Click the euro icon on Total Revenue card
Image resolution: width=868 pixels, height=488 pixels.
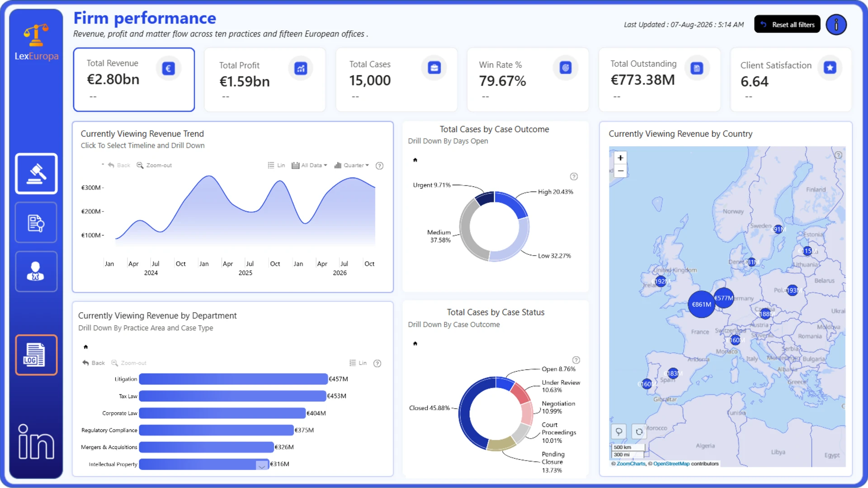pyautogui.click(x=169, y=68)
